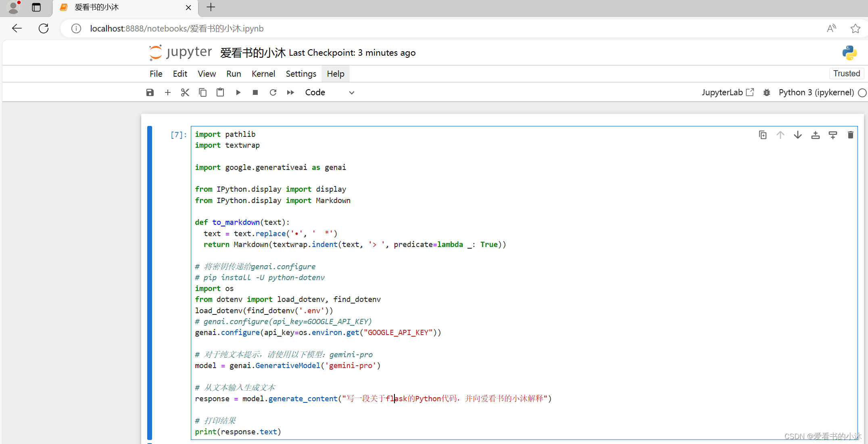Click the Trusted notebook indicator
Image resolution: width=868 pixels, height=444 pixels.
coord(847,73)
